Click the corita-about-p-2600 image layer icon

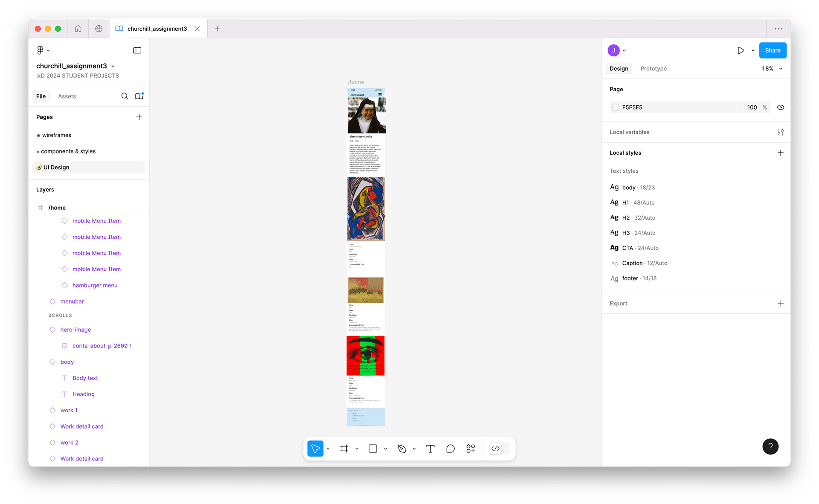pyautogui.click(x=64, y=346)
